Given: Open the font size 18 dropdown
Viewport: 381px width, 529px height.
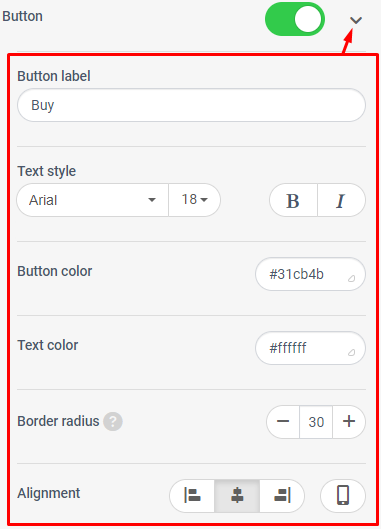Looking at the screenshot, I should (194, 200).
